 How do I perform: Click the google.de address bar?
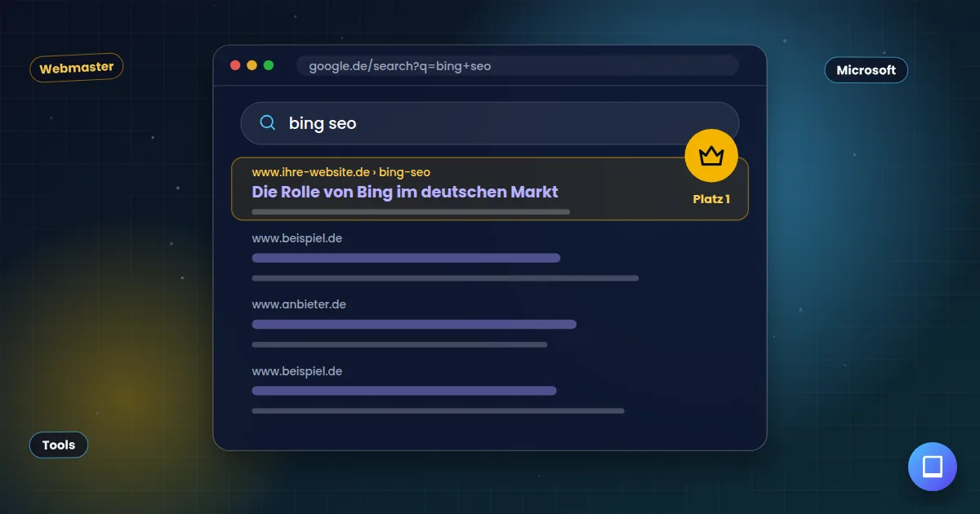point(518,66)
